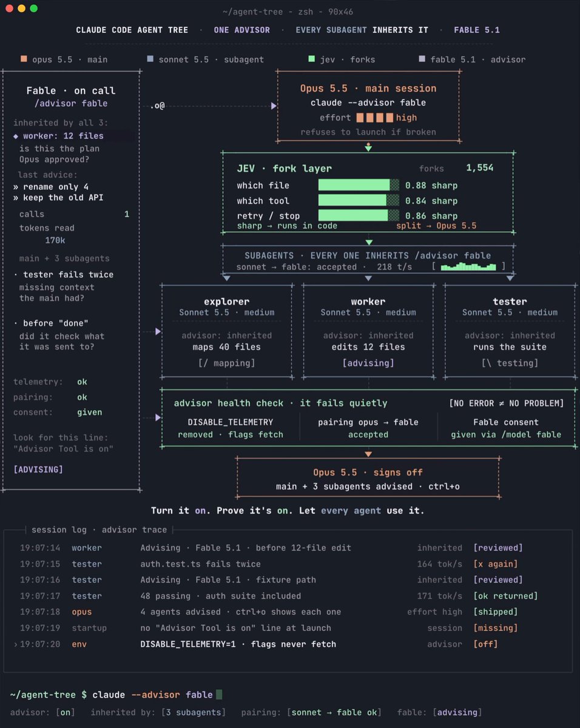Click '[reviewed]' on the 19:07:14 log row

(498, 548)
